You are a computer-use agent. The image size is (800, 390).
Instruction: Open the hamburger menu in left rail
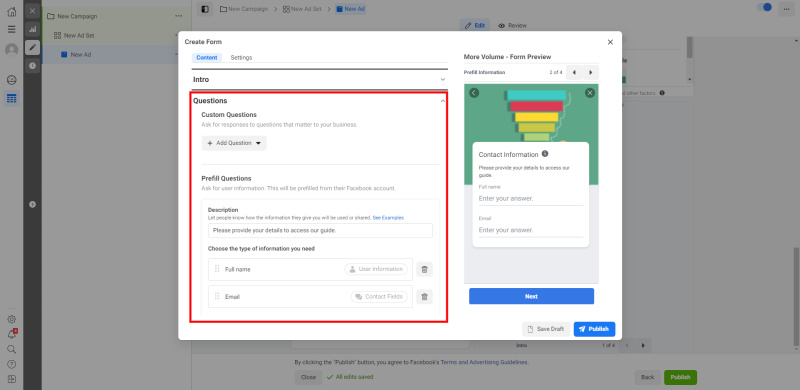coord(11,29)
